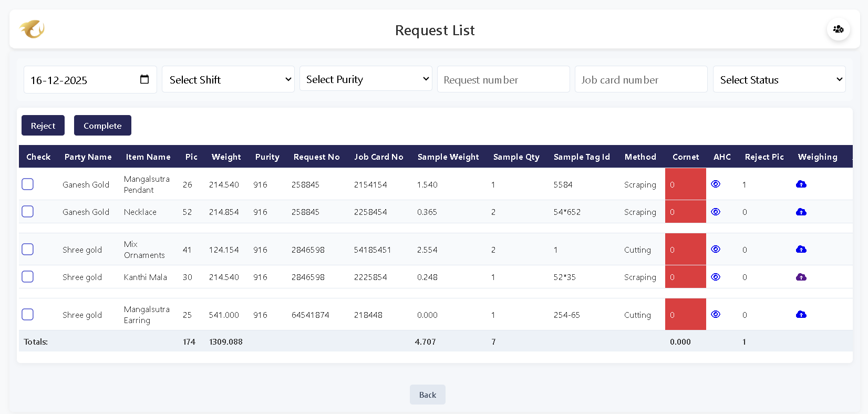868x414 pixels.
Task: Click the users icon in top-right header
Action: [x=838, y=29]
